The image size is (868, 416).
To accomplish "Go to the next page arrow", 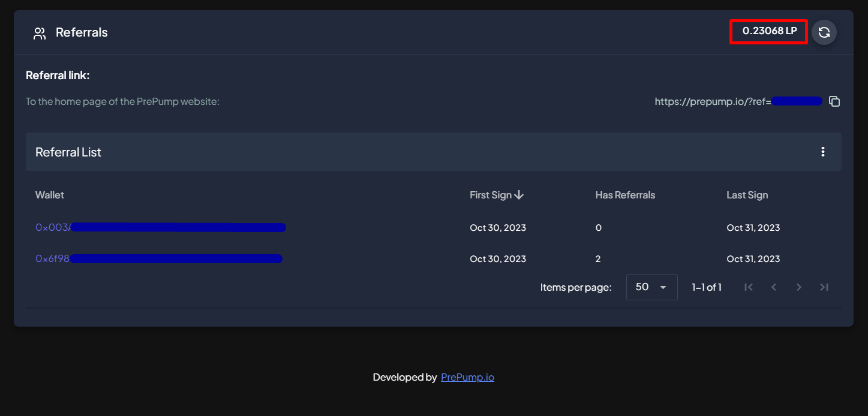I will [x=799, y=287].
